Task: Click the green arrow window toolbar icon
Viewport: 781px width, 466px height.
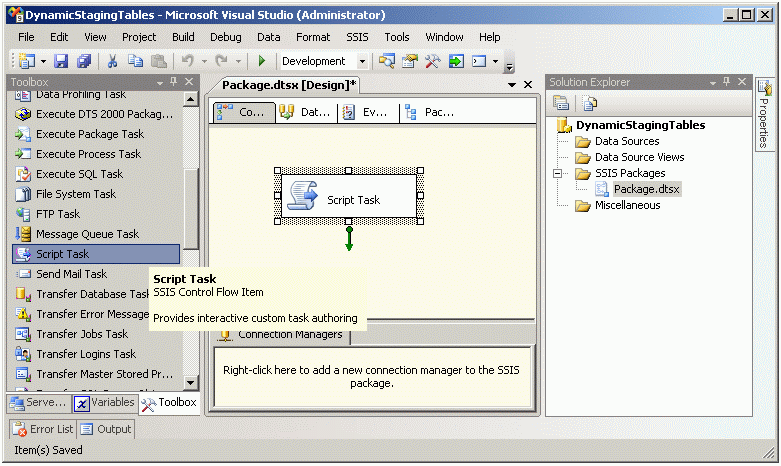Action: 456,61
